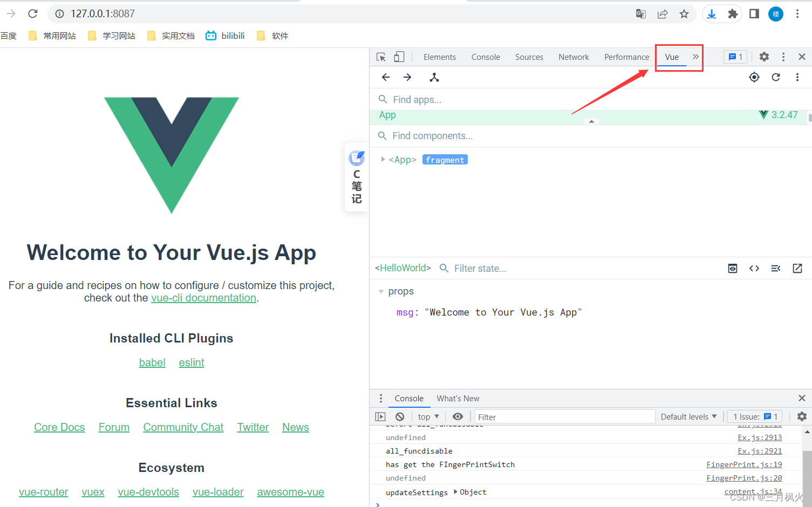Open the downloads icon in toolbar
812x507 pixels.
(x=712, y=14)
